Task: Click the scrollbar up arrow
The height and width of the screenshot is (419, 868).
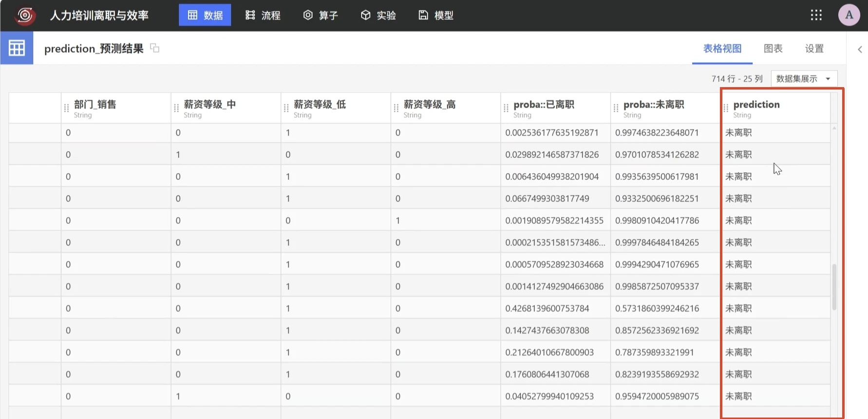Action: pyautogui.click(x=834, y=128)
